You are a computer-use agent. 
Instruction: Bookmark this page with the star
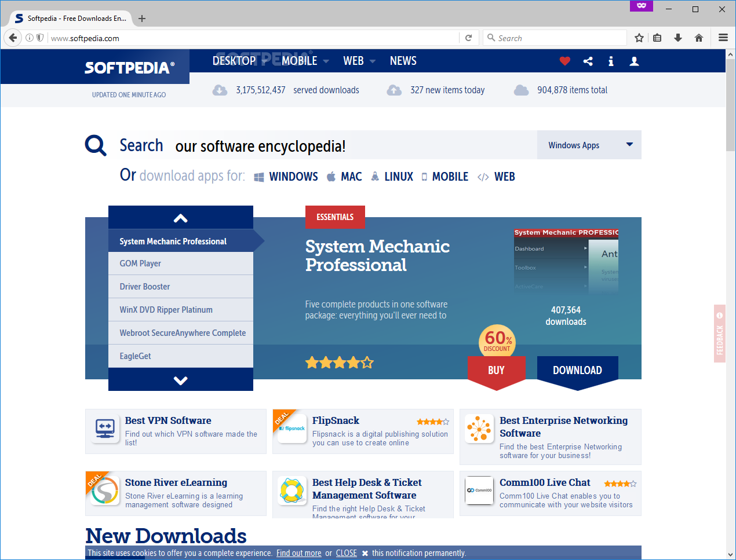click(x=639, y=38)
